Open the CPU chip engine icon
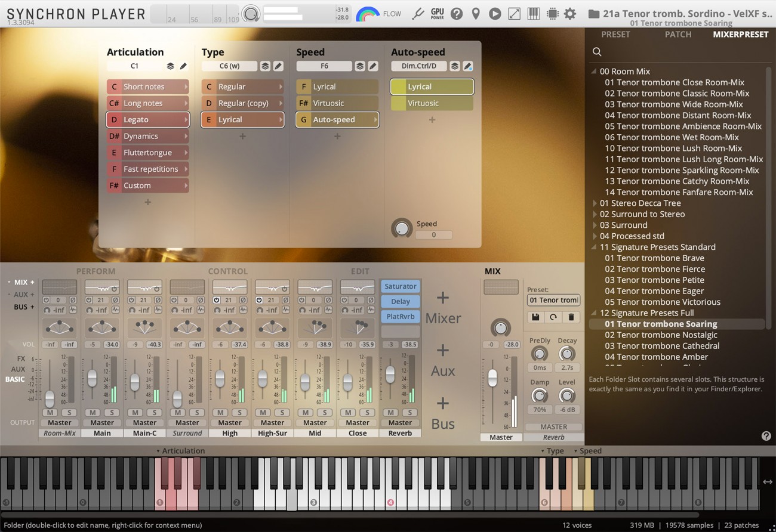Viewport: 776px width, 532px height. pyautogui.click(x=552, y=13)
